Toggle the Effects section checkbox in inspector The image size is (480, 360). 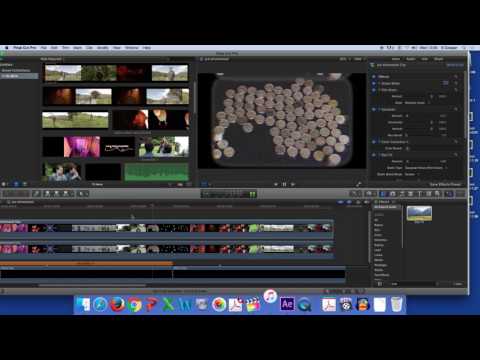coord(374,77)
